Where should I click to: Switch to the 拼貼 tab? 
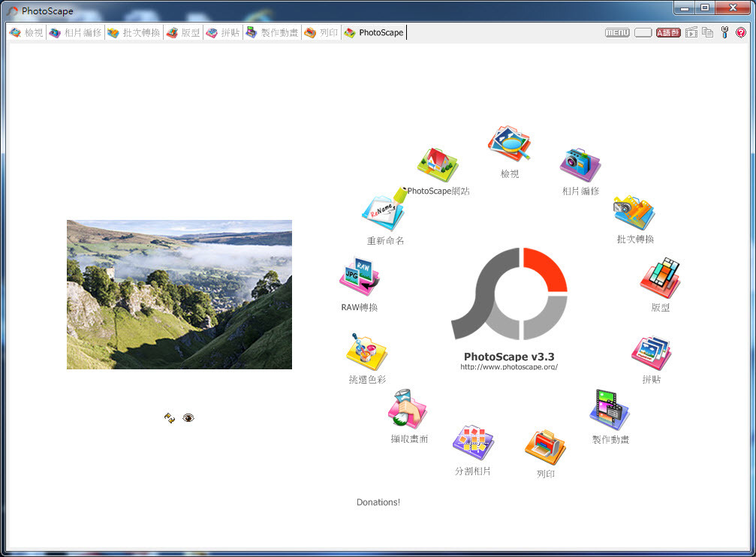click(x=223, y=33)
